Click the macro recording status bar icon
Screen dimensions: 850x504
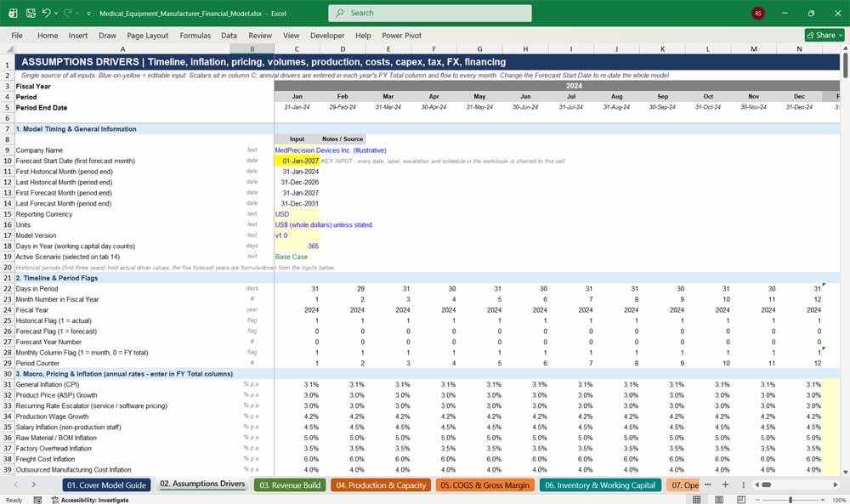37,500
